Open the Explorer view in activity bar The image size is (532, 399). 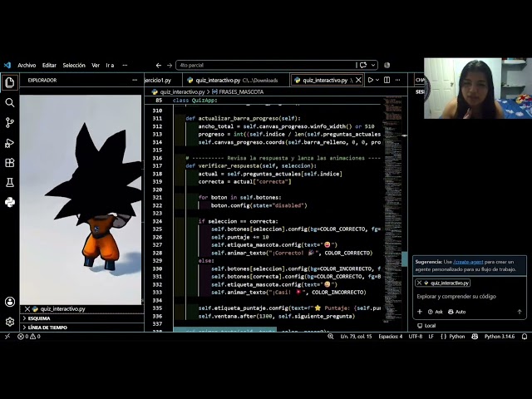point(10,82)
